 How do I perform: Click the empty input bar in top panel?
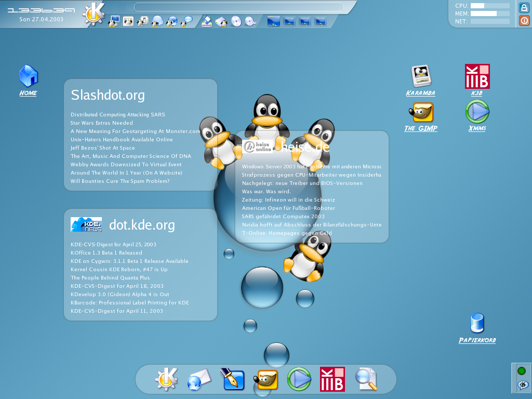(x=239, y=7)
